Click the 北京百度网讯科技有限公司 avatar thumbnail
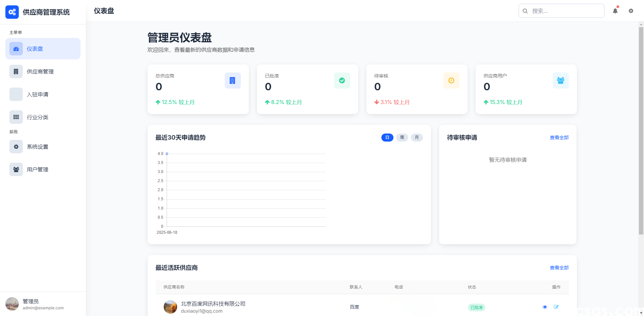Screen dimensions: 644x316 [170, 307]
